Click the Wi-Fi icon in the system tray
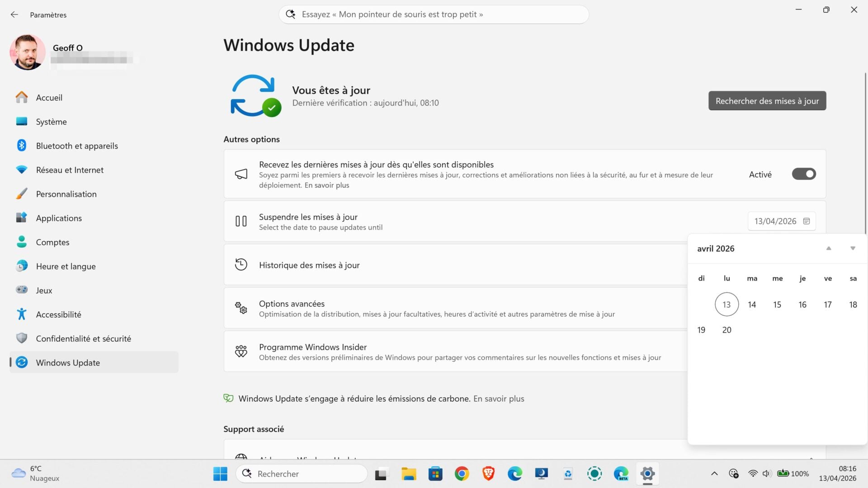This screenshot has width=868, height=488. click(752, 474)
